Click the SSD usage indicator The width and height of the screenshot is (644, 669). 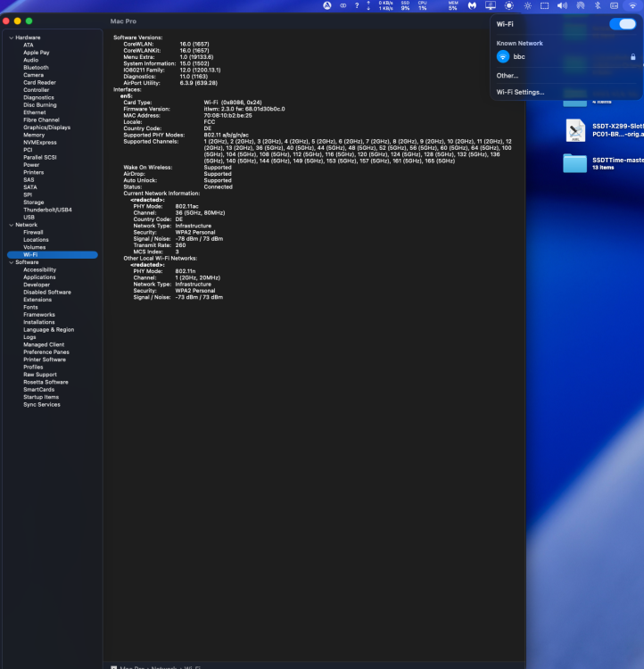pyautogui.click(x=405, y=5)
